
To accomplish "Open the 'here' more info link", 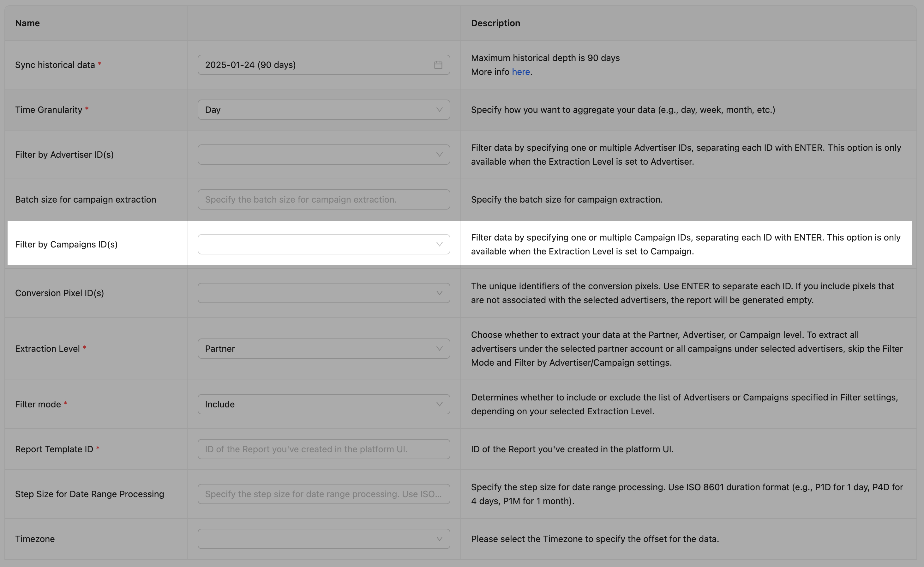I will 520,72.
